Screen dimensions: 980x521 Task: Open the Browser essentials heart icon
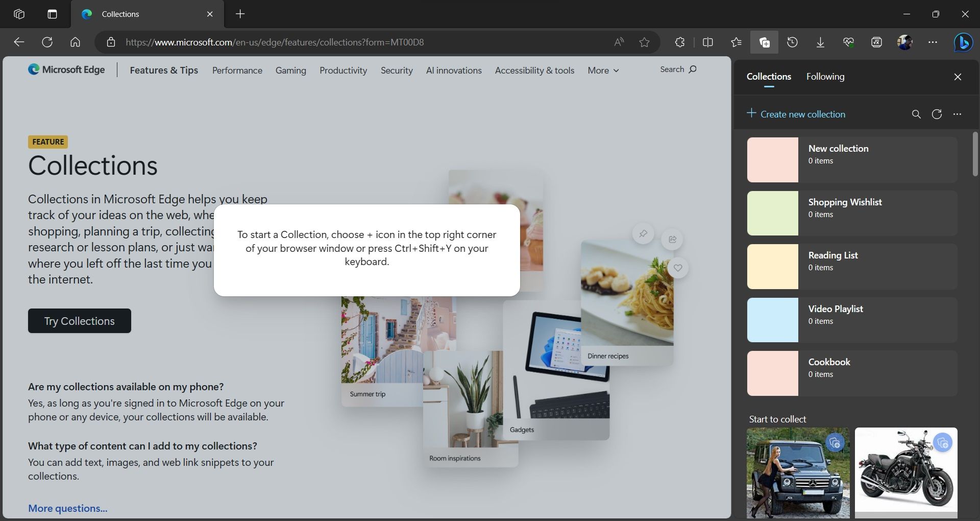click(848, 42)
